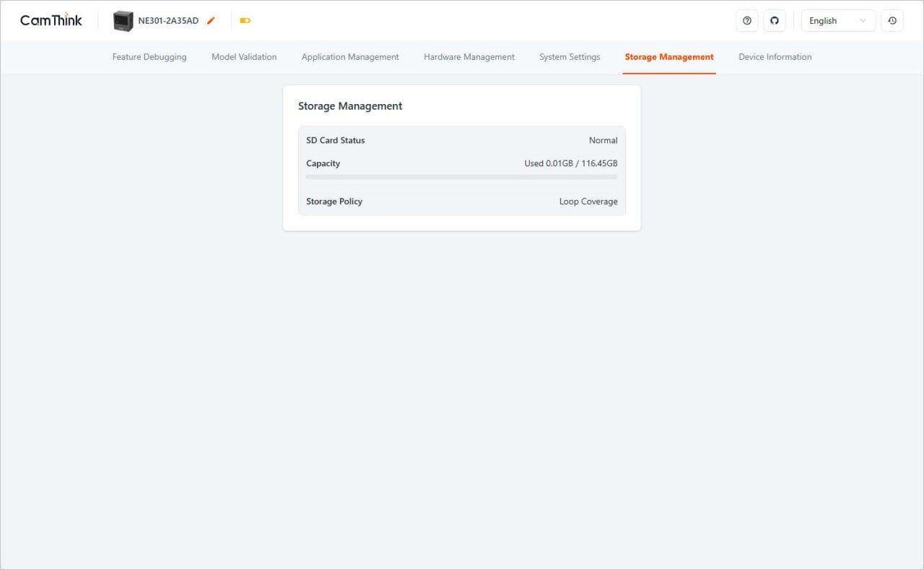Open the English language dropdown
This screenshot has width=924, height=570.
point(837,21)
